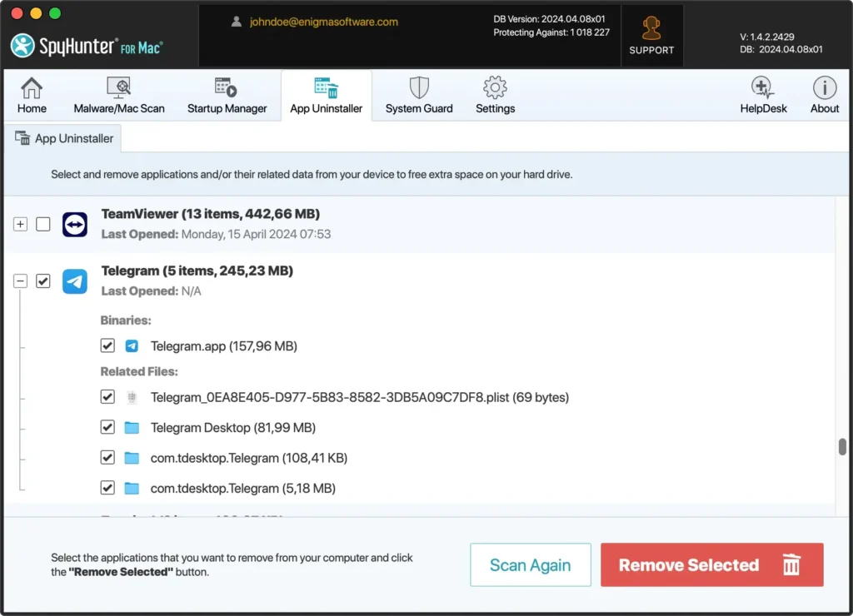Click the vertical scrollbar handle
The width and height of the screenshot is (853, 616).
click(842, 446)
